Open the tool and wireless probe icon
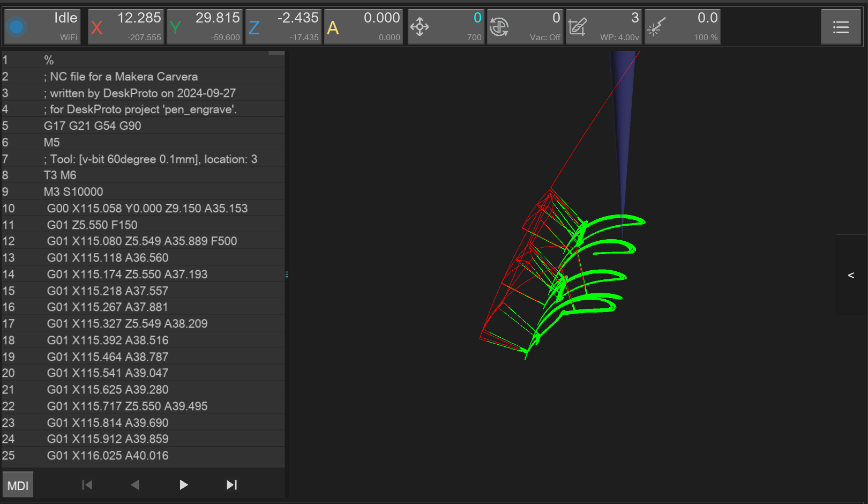This screenshot has width=868, height=504. click(x=578, y=26)
